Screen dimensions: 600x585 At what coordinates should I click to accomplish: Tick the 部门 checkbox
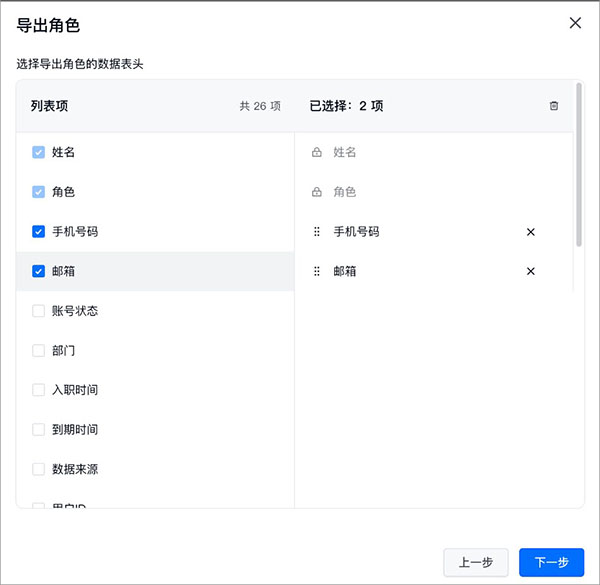pyautogui.click(x=39, y=351)
